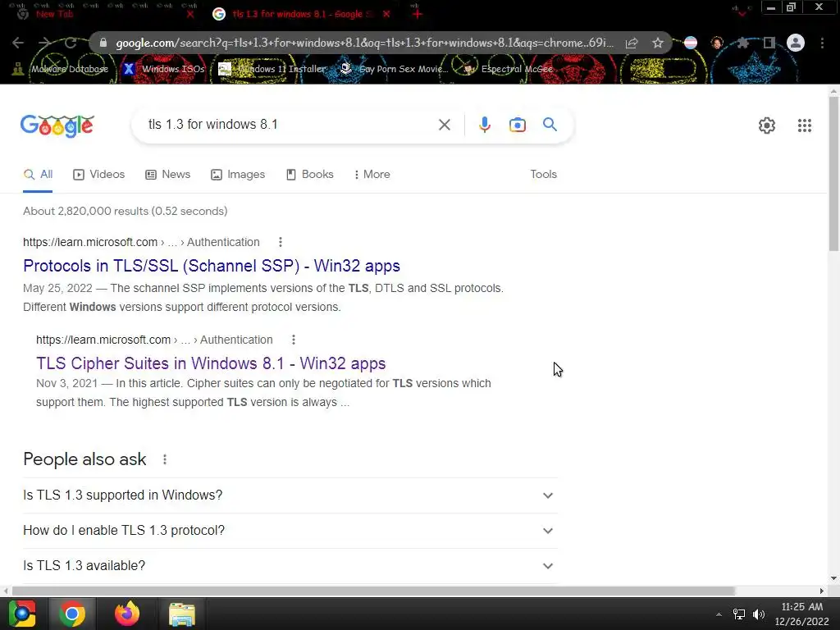Screen dimensions: 840x630
Task: Click the address bar URL
Action: [x=364, y=43]
